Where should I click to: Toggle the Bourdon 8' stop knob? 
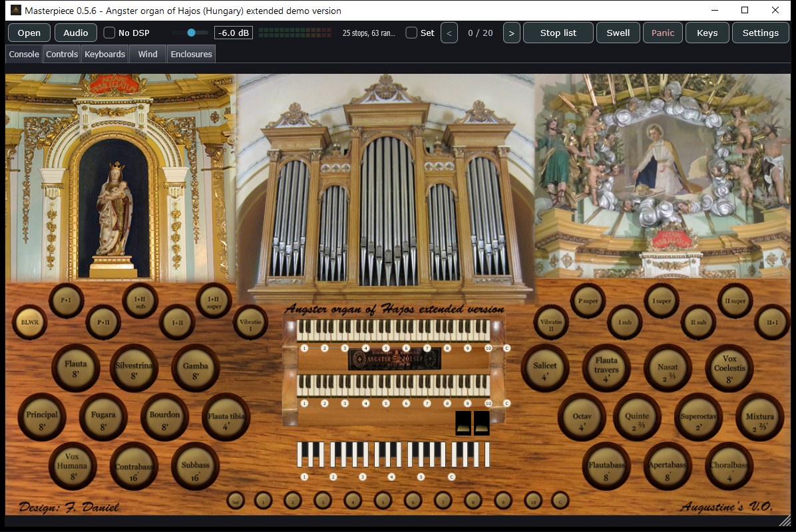click(165, 418)
